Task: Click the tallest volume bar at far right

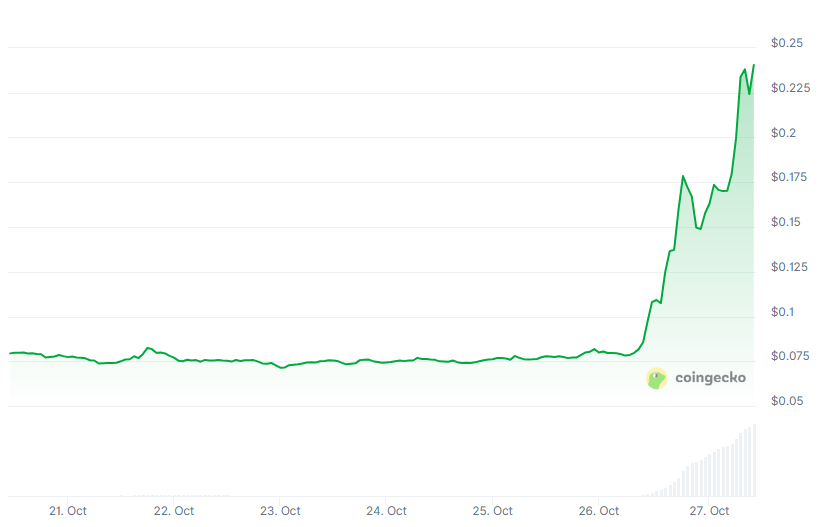Action: tap(754, 462)
